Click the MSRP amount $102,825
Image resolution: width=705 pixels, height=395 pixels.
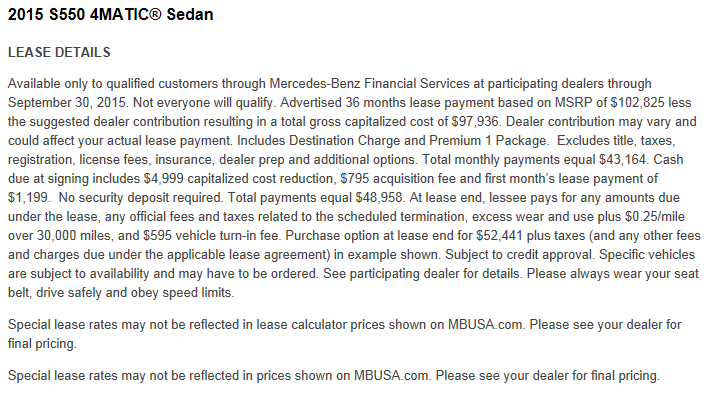click(x=637, y=102)
